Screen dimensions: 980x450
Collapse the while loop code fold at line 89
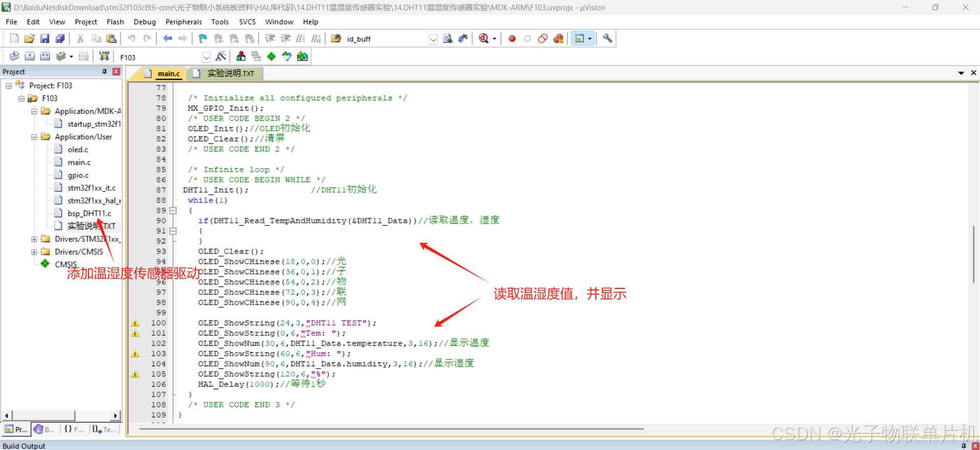click(173, 211)
